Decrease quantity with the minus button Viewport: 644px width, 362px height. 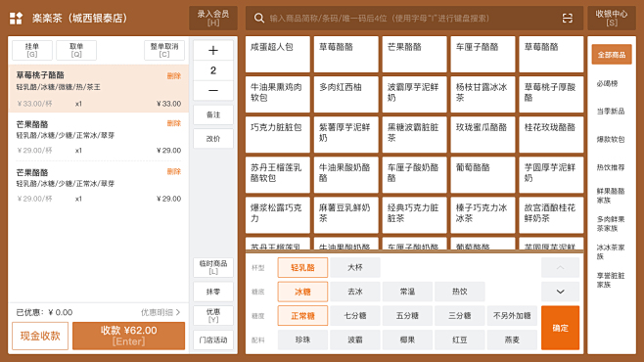click(213, 90)
